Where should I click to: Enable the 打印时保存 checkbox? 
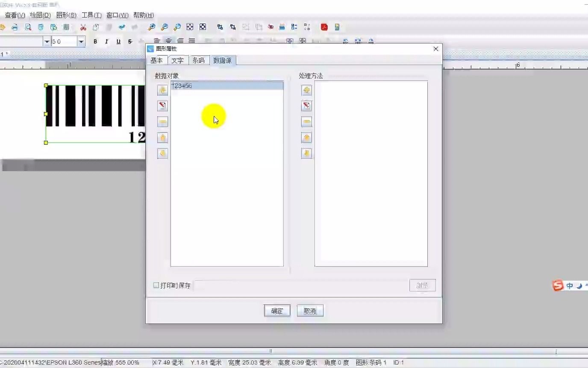[x=156, y=285]
